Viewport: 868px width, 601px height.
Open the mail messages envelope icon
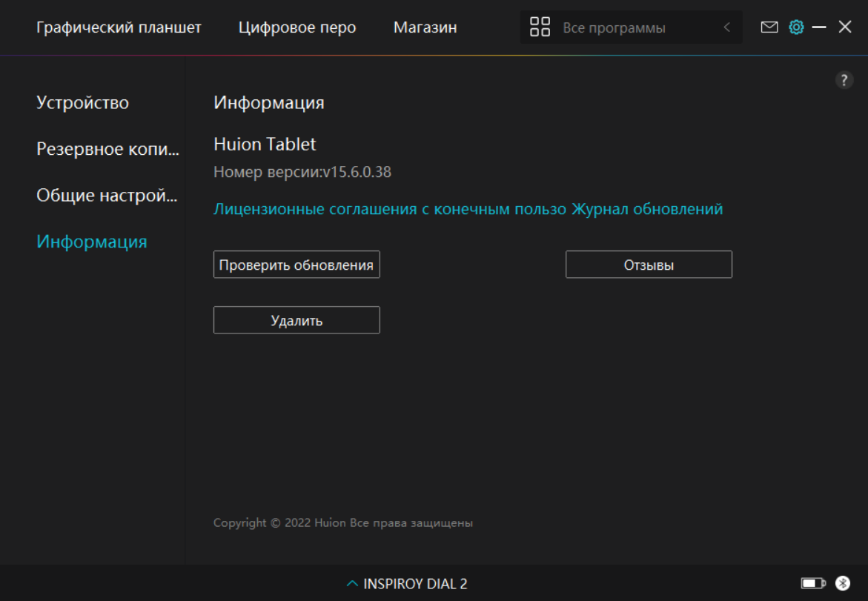769,27
